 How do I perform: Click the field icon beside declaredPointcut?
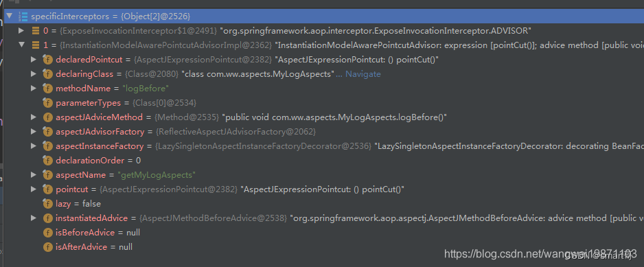pyautogui.click(x=47, y=60)
